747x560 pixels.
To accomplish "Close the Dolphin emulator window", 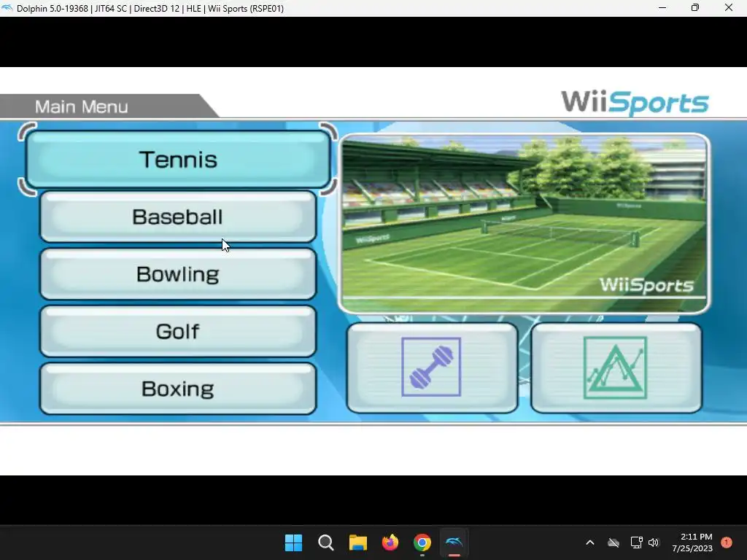I will tap(729, 7).
